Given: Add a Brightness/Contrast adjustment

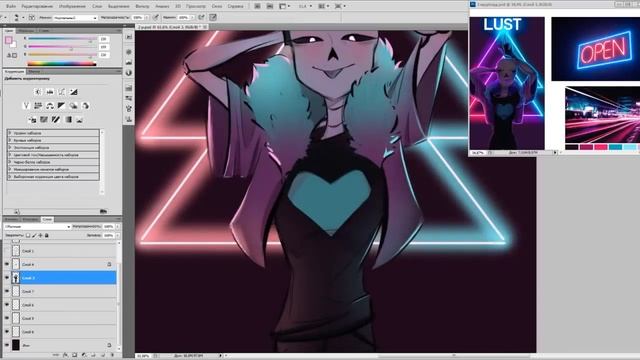Looking at the screenshot, I should [x=38, y=92].
